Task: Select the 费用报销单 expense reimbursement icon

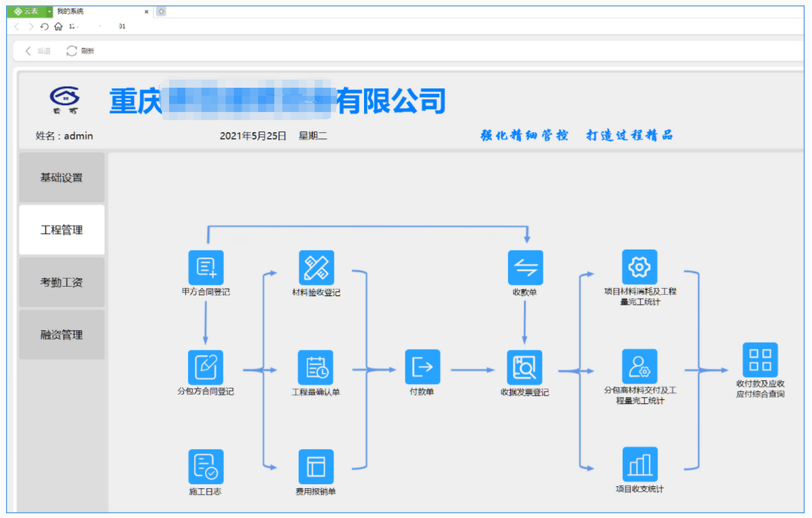Action: click(x=316, y=465)
